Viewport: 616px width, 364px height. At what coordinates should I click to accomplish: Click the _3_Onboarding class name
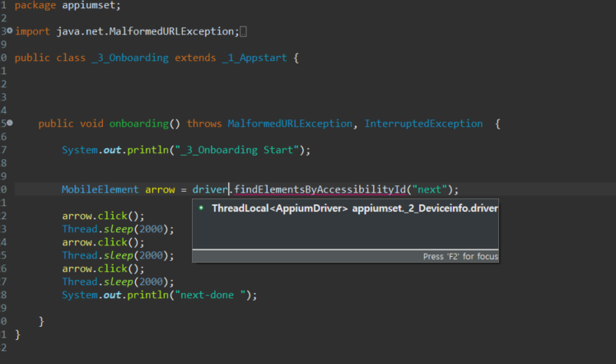tap(130, 58)
